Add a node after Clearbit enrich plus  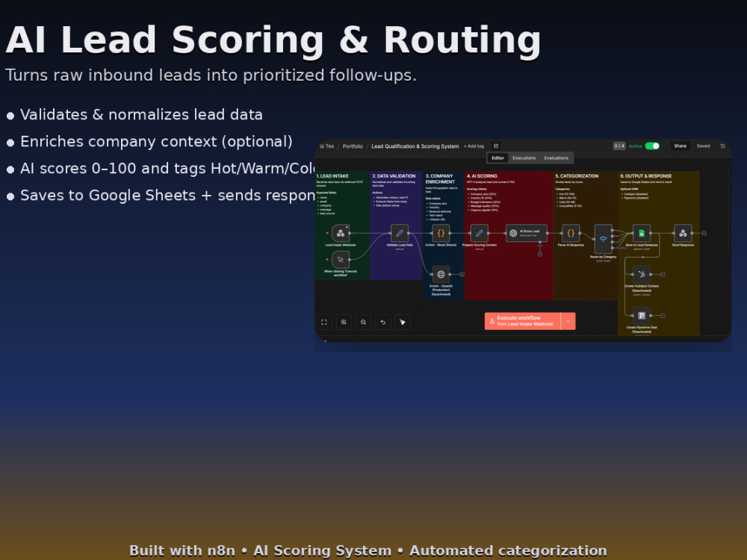pos(462,274)
